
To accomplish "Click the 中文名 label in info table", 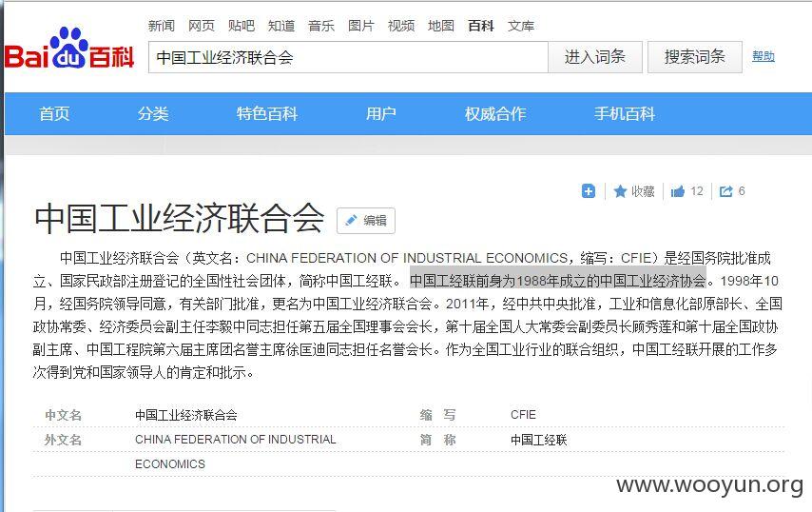I will (63, 415).
